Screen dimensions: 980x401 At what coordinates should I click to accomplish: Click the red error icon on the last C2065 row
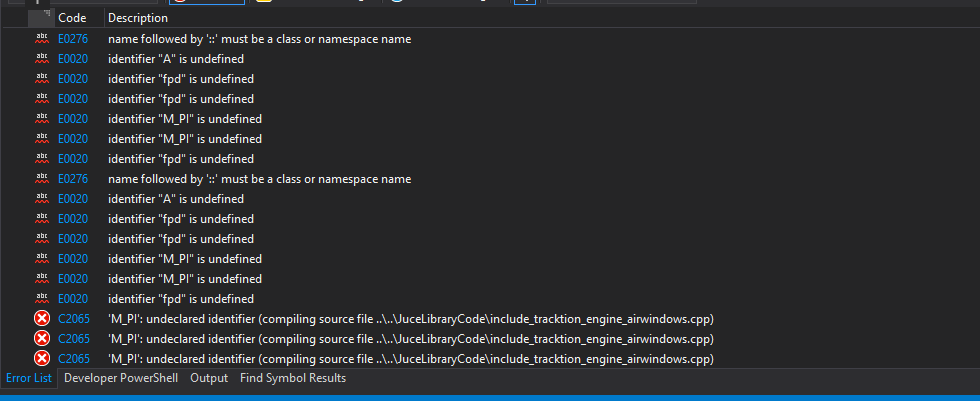pos(42,359)
